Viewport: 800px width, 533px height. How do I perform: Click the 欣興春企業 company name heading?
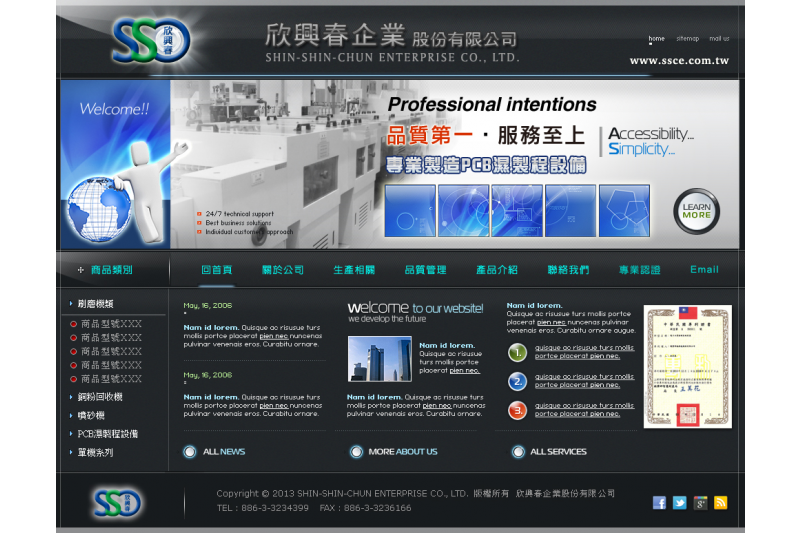coord(335,36)
